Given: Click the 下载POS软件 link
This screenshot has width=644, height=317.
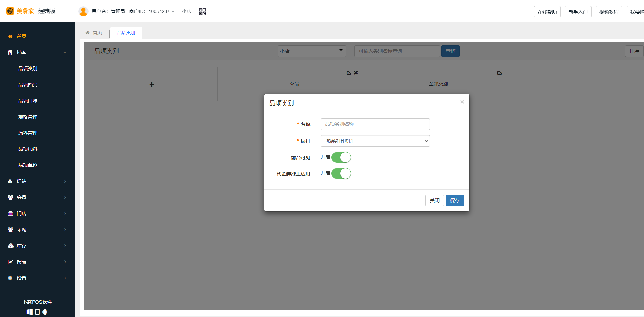Looking at the screenshot, I should click(37, 302).
